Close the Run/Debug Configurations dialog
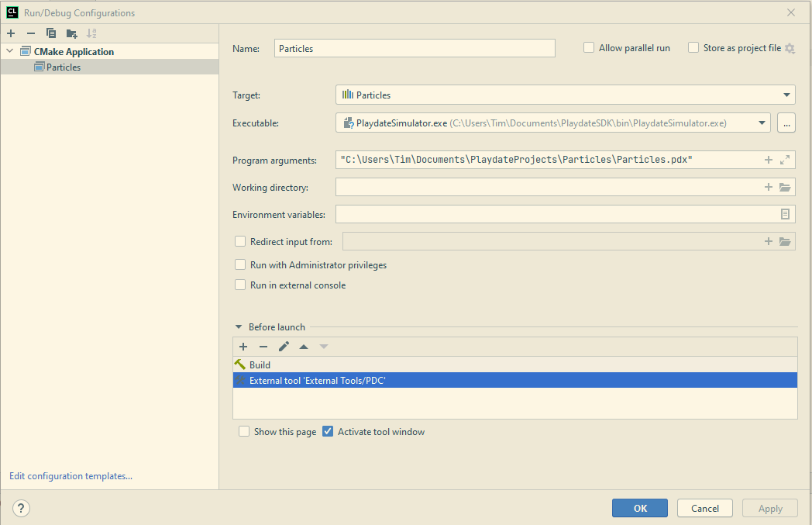Viewport: 812px width, 525px height. pos(791,12)
